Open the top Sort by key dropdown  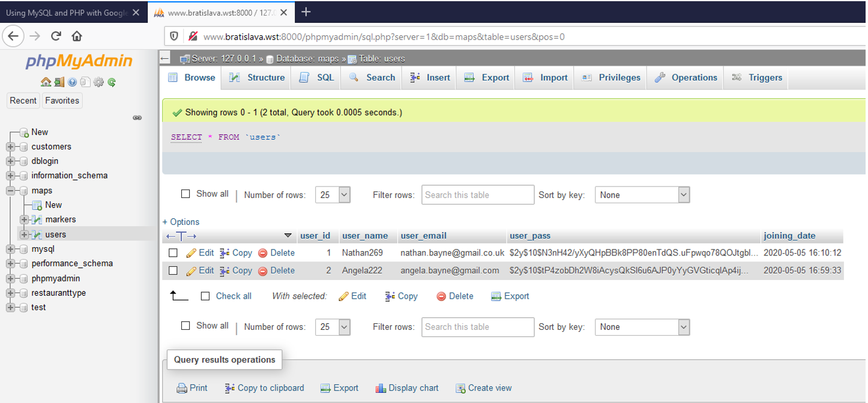pyautogui.click(x=642, y=195)
